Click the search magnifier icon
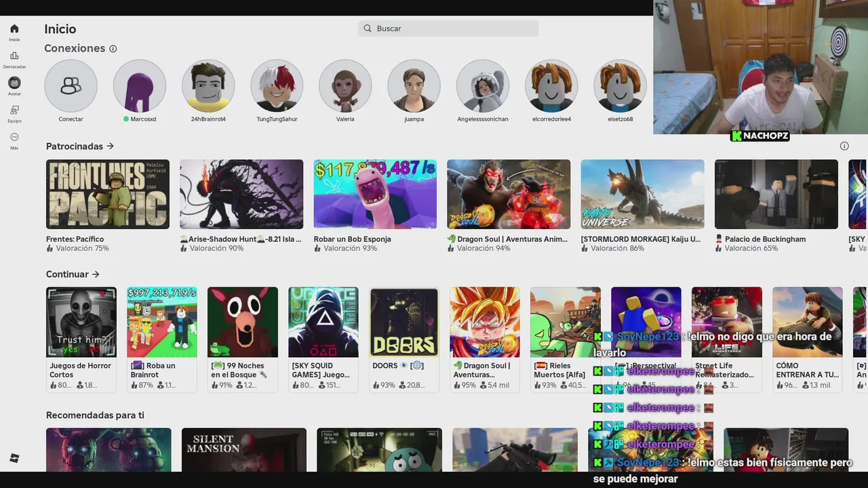The width and height of the screenshot is (868, 488). (368, 28)
